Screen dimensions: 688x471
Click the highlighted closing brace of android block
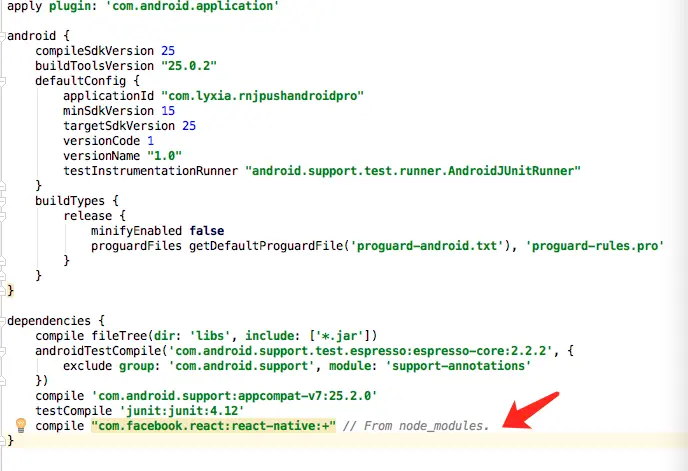pyautogui.click(x=11, y=291)
